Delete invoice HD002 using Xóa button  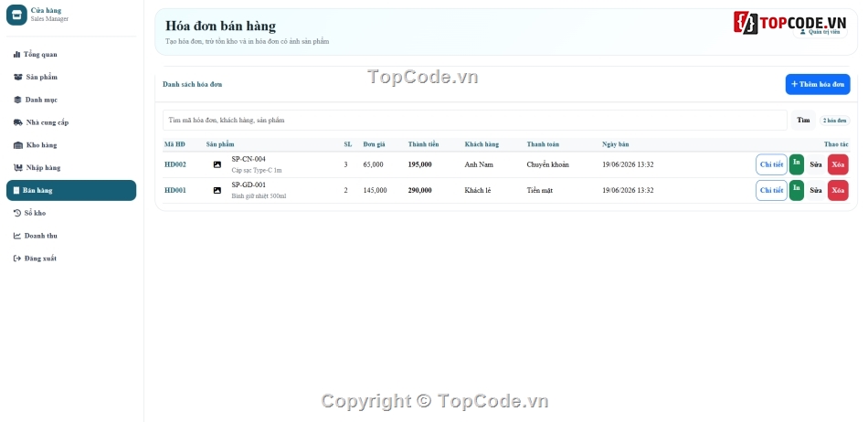(x=838, y=164)
